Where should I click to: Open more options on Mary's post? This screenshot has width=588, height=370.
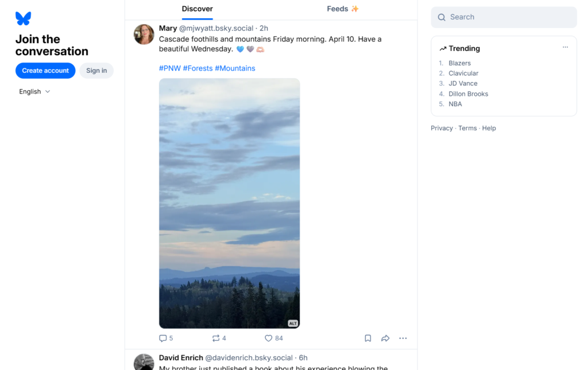click(x=403, y=338)
